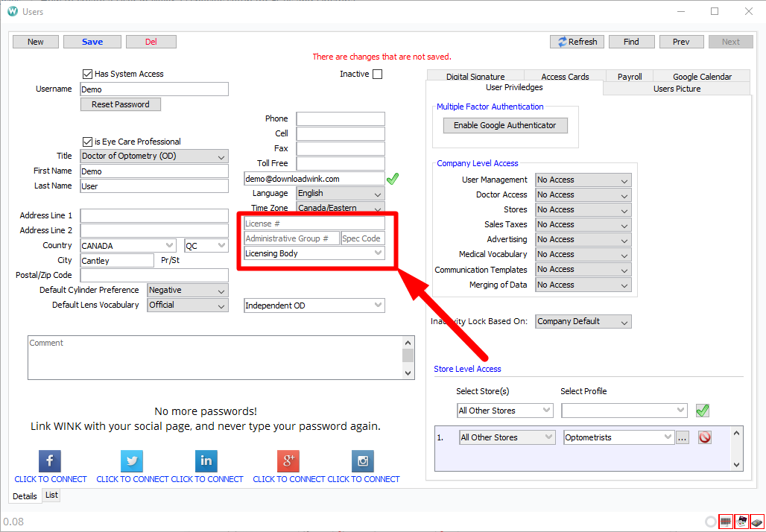Select the Facebook connect icon
The width and height of the screenshot is (766, 532).
pyautogui.click(x=49, y=460)
